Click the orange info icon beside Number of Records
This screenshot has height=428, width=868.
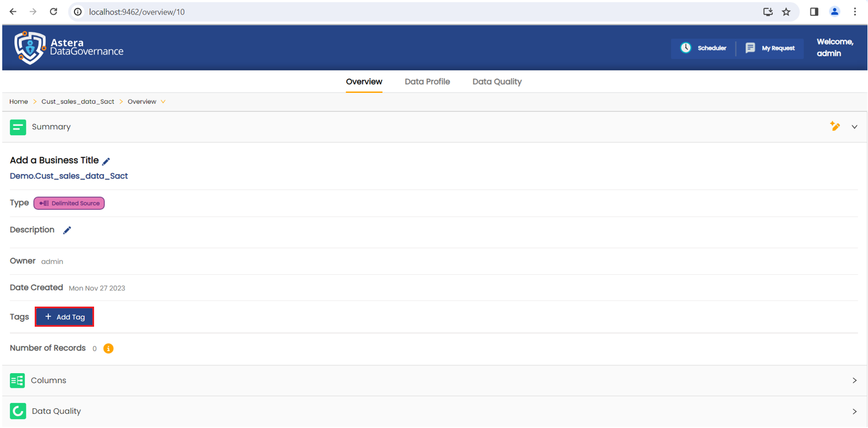(109, 349)
